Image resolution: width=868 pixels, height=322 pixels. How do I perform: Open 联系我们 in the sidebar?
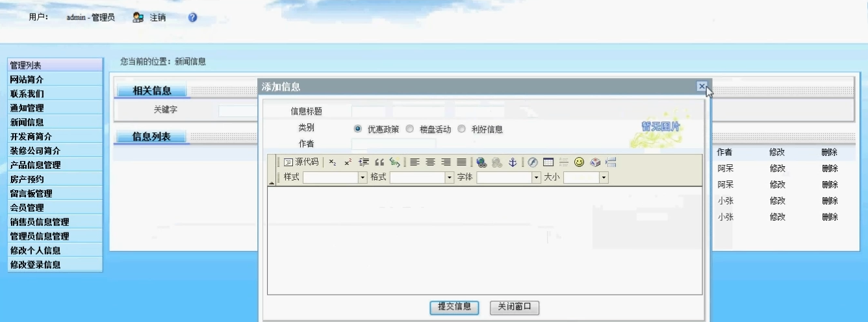(x=55, y=93)
